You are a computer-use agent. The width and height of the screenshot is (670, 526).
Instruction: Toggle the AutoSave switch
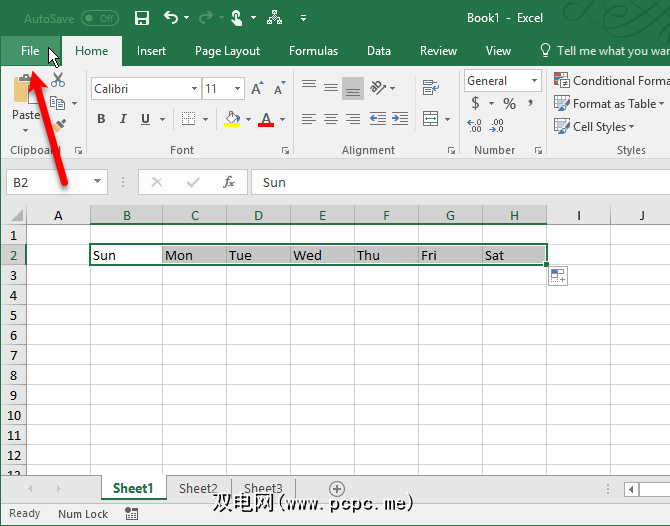[99, 18]
